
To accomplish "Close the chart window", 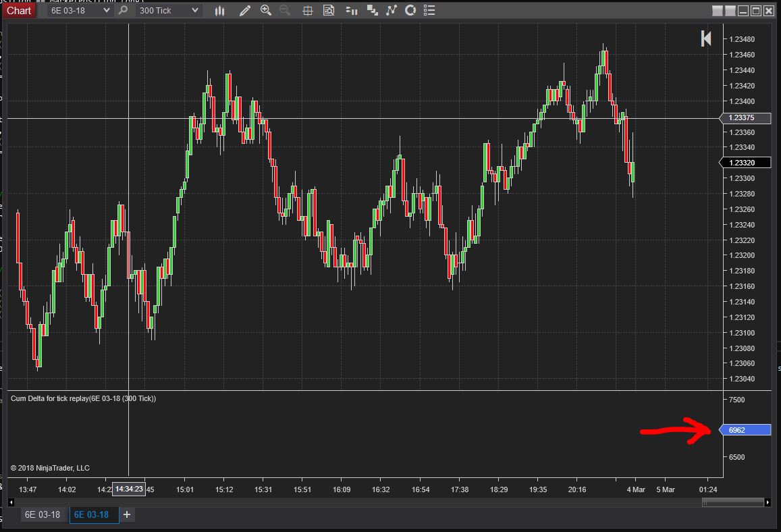I will (x=769, y=11).
